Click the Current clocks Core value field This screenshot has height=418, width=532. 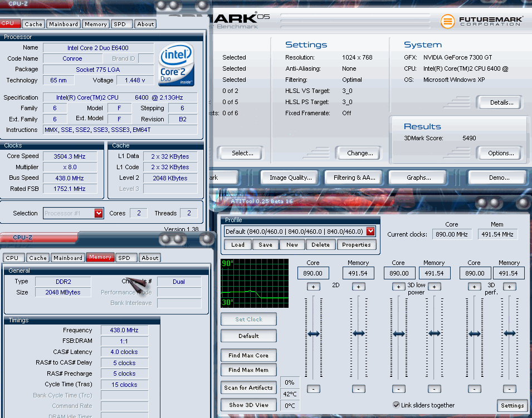tap(452, 234)
